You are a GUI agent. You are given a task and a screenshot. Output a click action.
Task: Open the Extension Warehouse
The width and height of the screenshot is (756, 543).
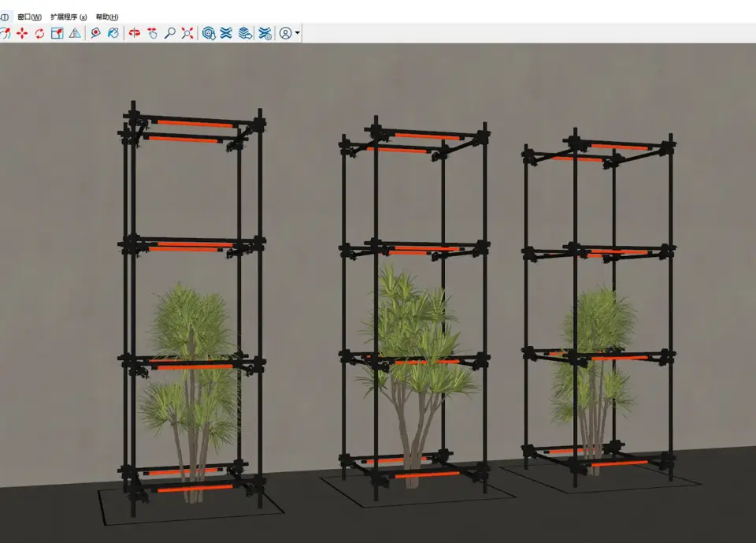pos(226,33)
